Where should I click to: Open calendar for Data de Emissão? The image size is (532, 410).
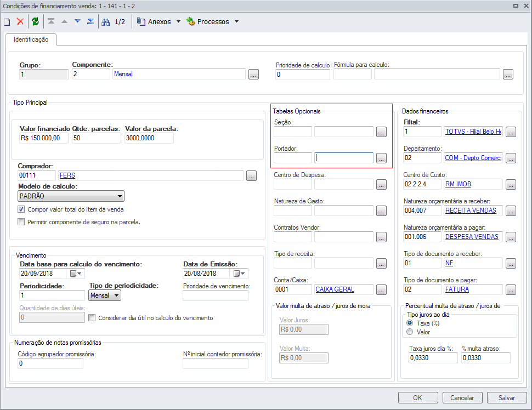tap(239, 274)
